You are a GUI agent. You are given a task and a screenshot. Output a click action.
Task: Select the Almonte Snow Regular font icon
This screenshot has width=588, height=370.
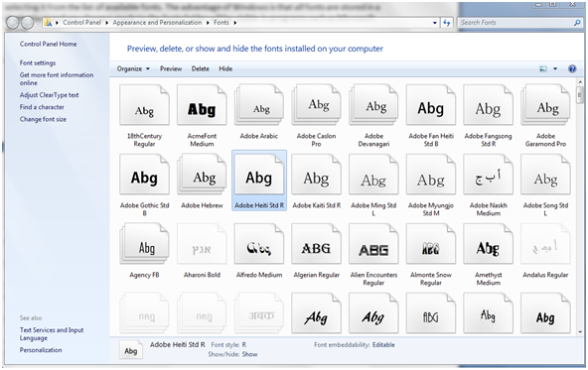click(431, 244)
